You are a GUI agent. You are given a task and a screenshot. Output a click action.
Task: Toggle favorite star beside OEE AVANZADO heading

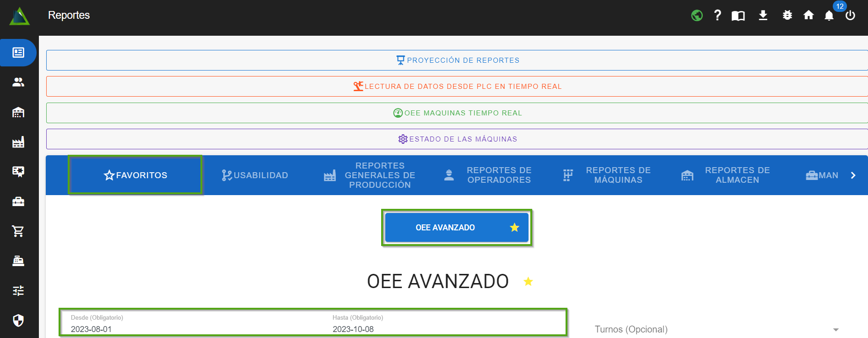click(528, 282)
